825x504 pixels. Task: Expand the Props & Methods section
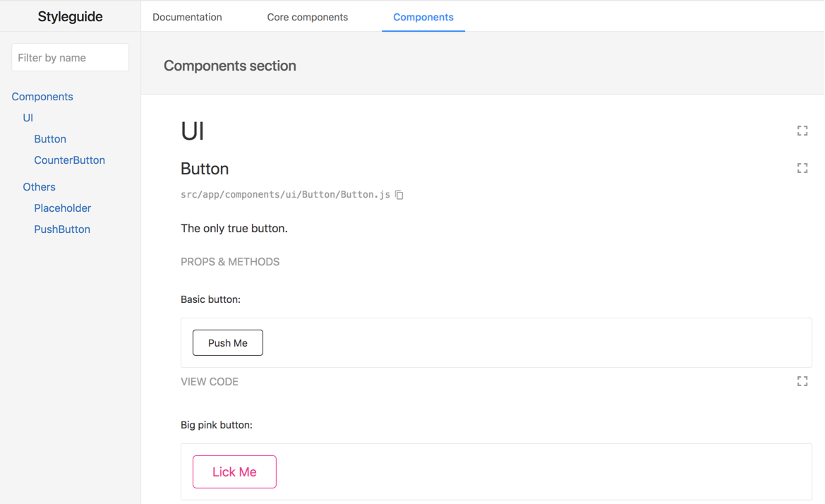230,262
